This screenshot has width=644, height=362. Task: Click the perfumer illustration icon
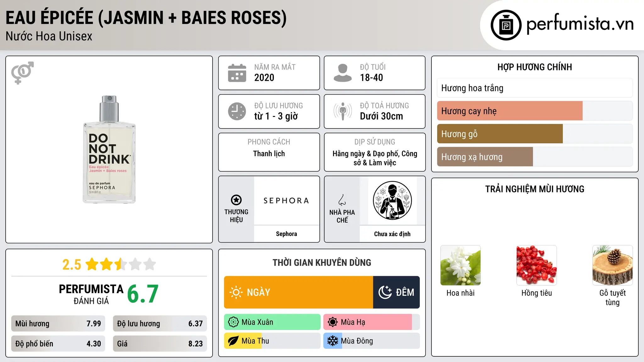(392, 200)
